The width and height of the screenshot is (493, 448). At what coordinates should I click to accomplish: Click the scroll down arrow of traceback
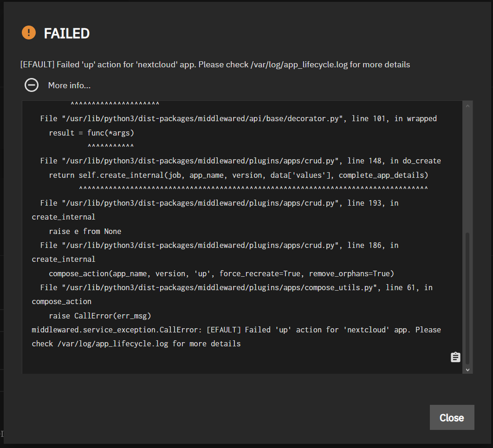[x=467, y=370]
